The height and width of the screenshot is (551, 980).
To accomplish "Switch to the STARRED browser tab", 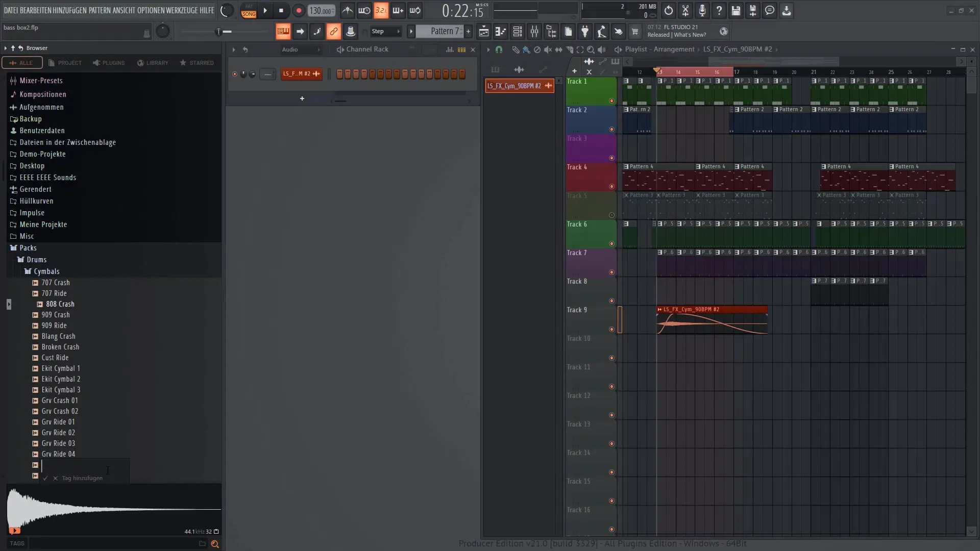I will pos(197,63).
